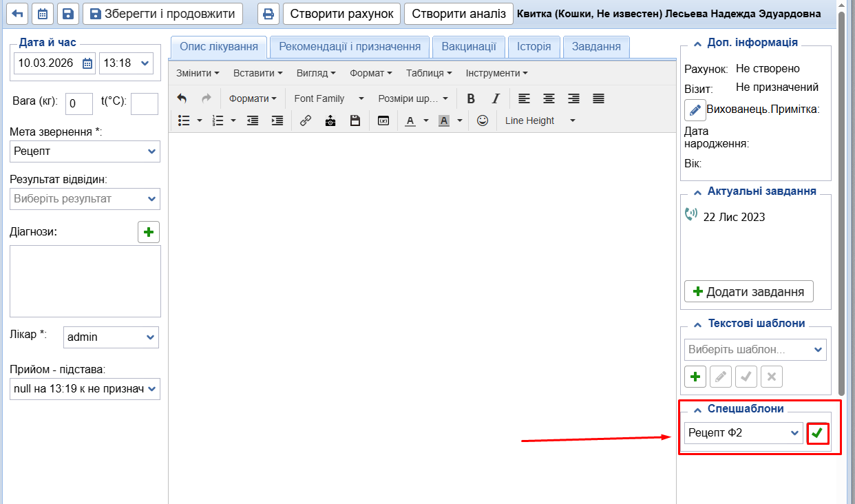Screen dimensions: 855x504
Task: Add a diagnosis with the green plus
Action: point(149,232)
